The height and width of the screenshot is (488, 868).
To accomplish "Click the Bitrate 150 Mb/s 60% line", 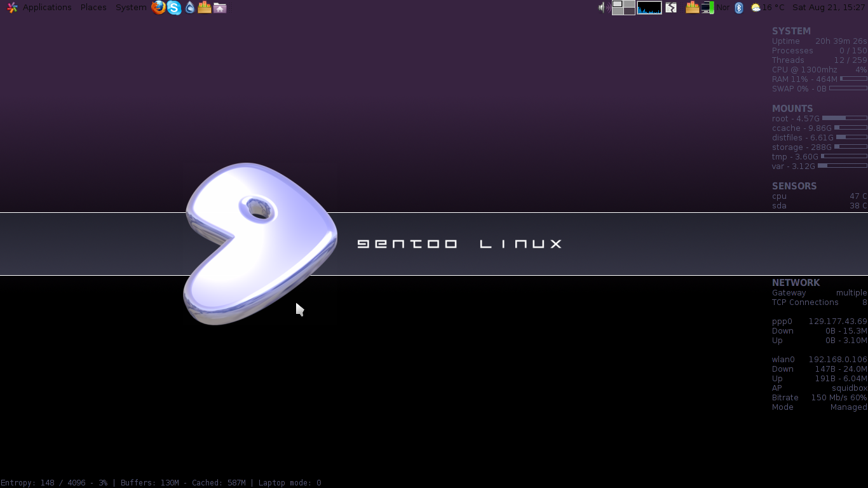I will point(820,398).
